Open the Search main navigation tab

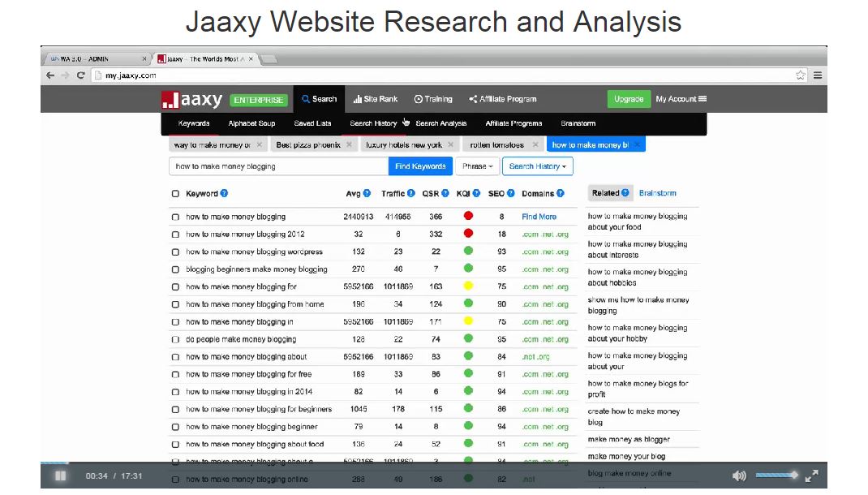(320, 99)
